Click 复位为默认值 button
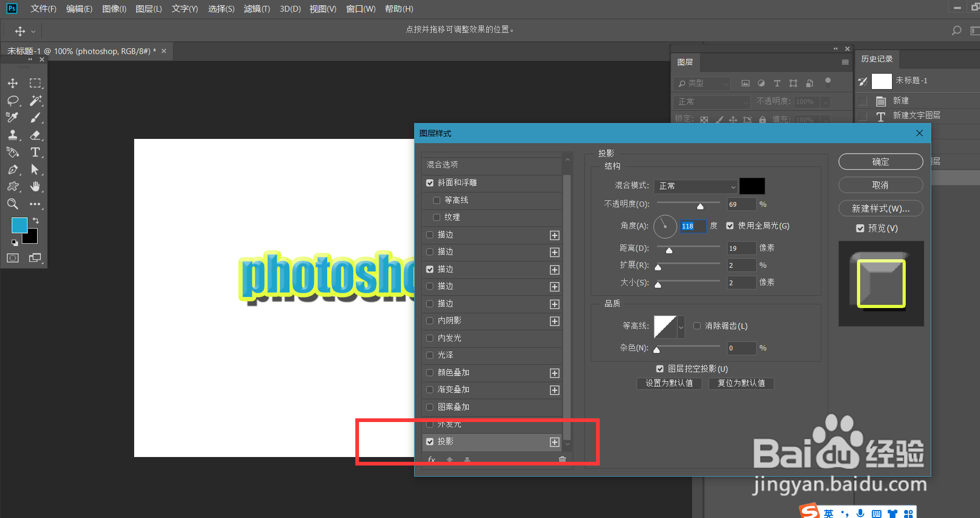This screenshot has width=980, height=518. (x=741, y=383)
